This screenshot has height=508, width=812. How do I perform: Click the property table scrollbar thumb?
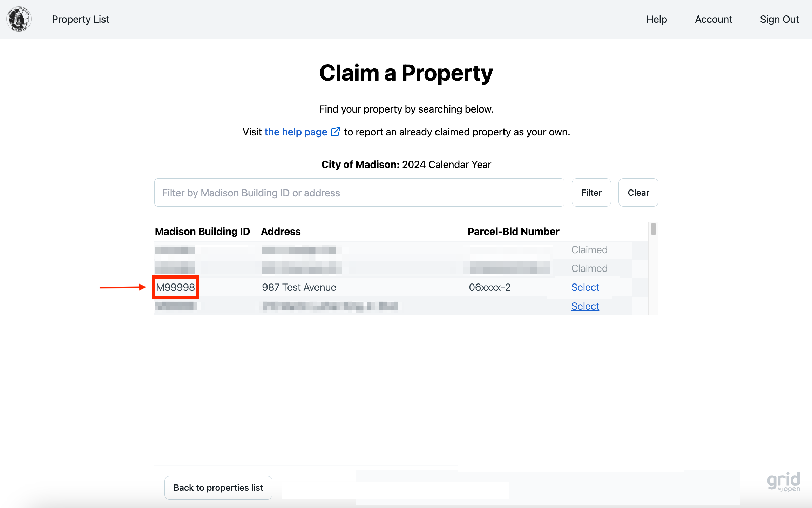[x=653, y=229]
